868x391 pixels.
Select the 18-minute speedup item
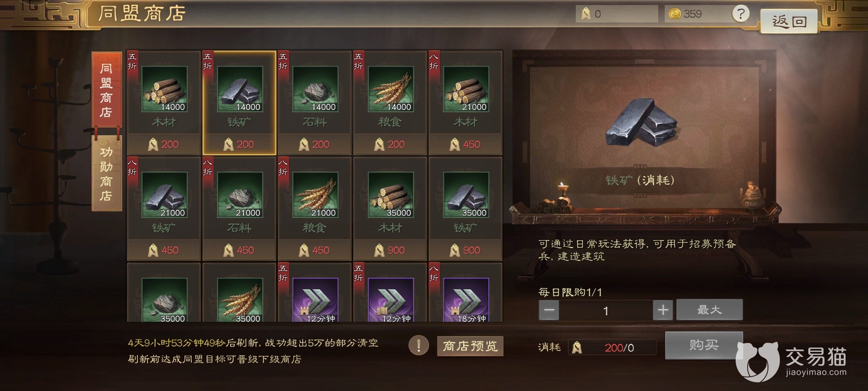point(465,293)
